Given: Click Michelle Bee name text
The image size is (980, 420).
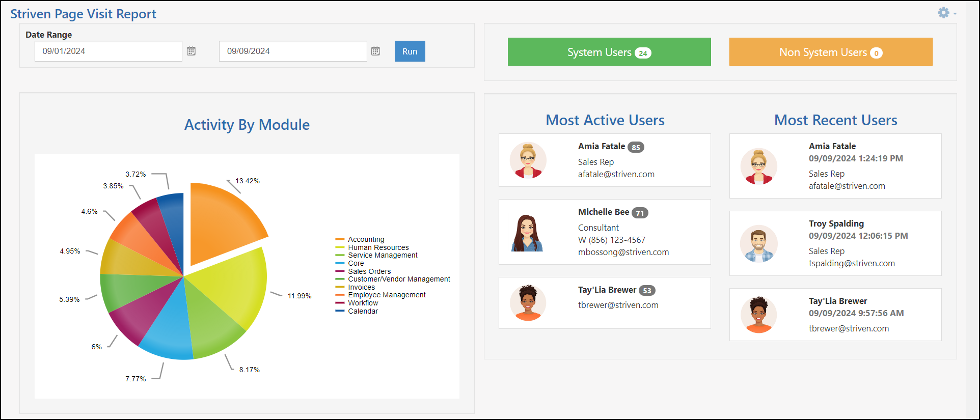Looking at the screenshot, I should click(x=604, y=212).
